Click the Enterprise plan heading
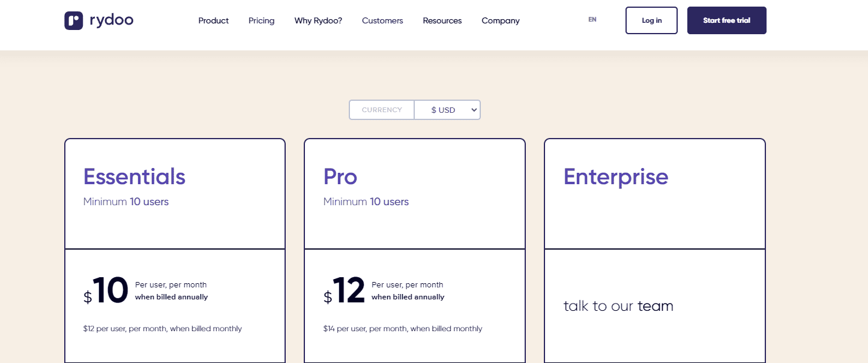Viewport: 868px width, 363px height. click(x=616, y=176)
